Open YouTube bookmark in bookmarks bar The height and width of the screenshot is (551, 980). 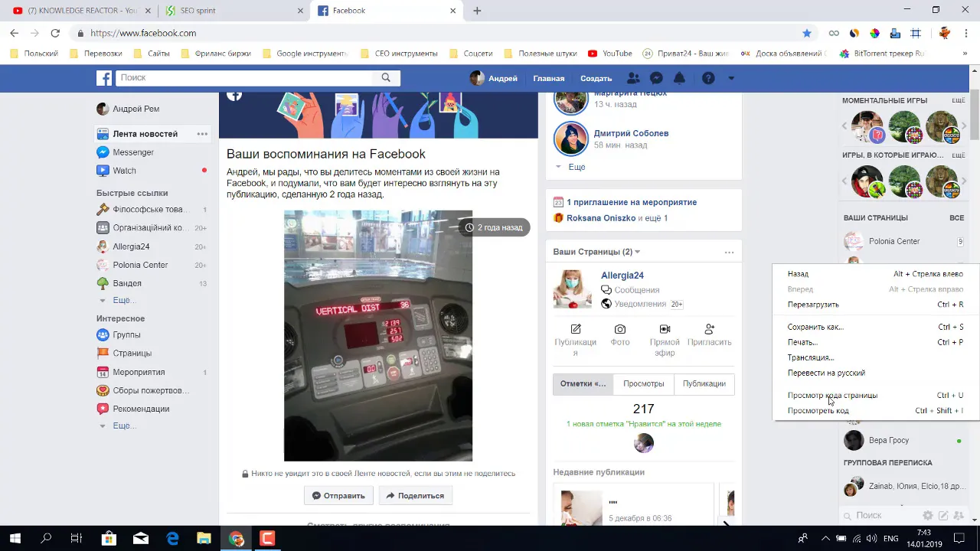click(609, 54)
